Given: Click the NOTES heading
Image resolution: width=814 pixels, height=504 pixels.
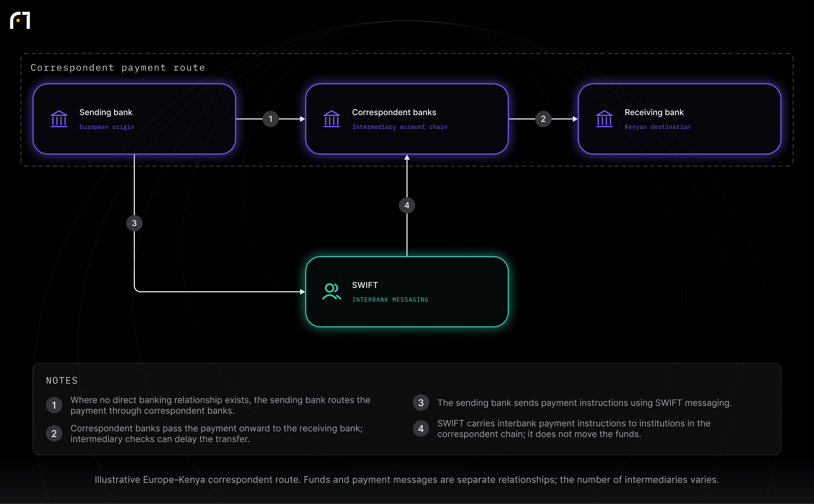Looking at the screenshot, I should (x=62, y=381).
